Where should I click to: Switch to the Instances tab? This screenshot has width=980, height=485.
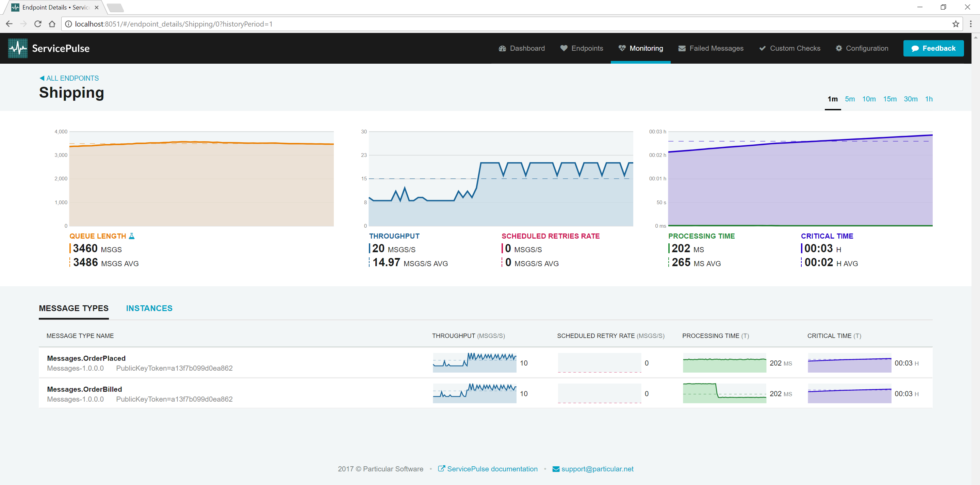149,308
